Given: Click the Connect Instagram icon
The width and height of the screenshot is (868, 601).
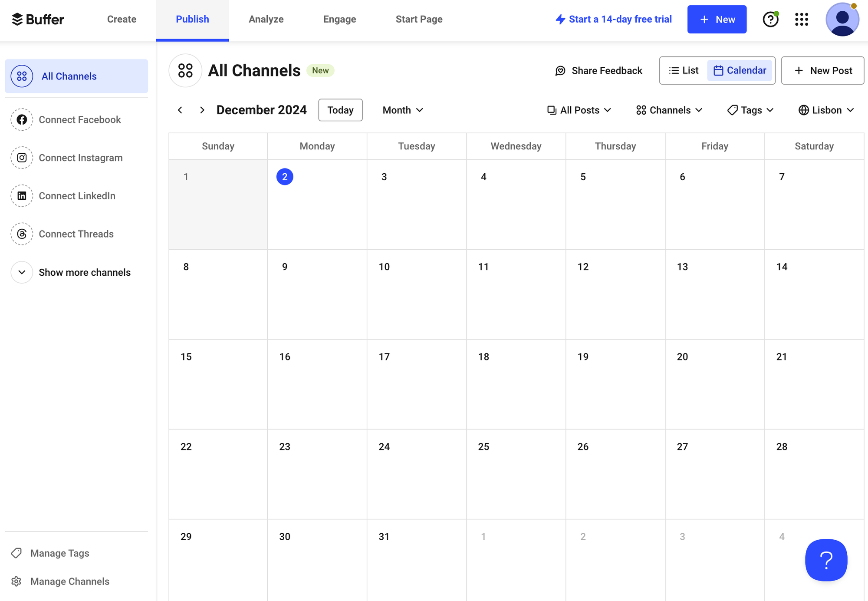Looking at the screenshot, I should 22,158.
